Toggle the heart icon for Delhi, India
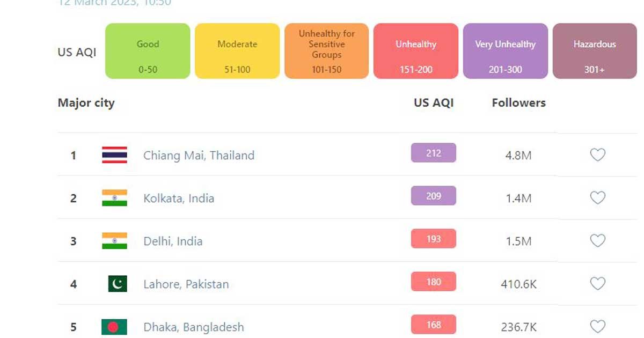 [597, 241]
